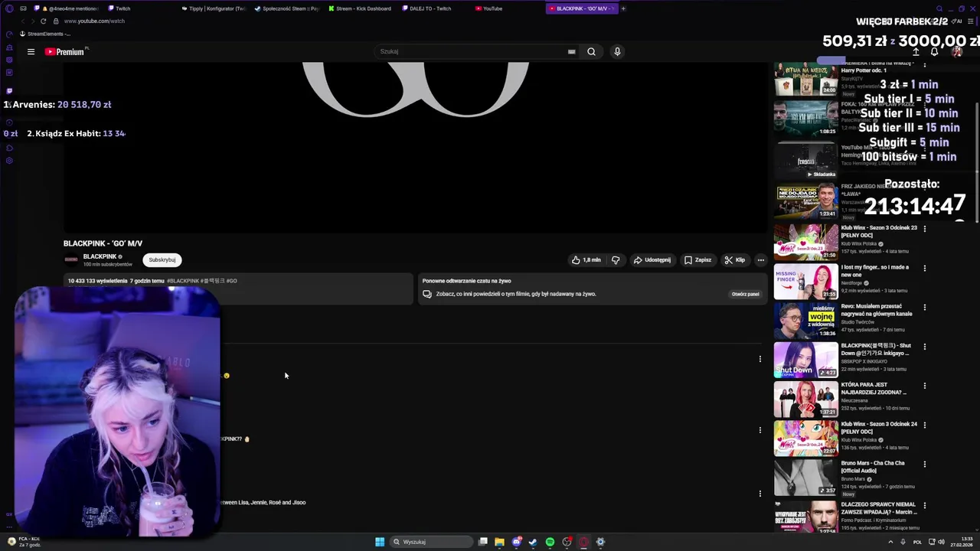Open new browser tab with plus button

pyautogui.click(x=623, y=8)
